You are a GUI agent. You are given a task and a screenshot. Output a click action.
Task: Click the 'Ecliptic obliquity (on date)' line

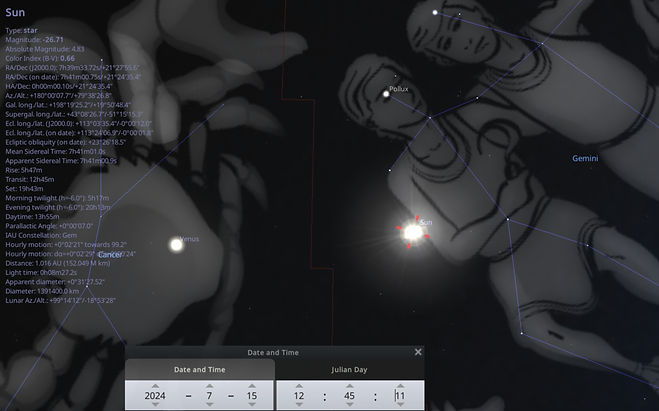66,142
